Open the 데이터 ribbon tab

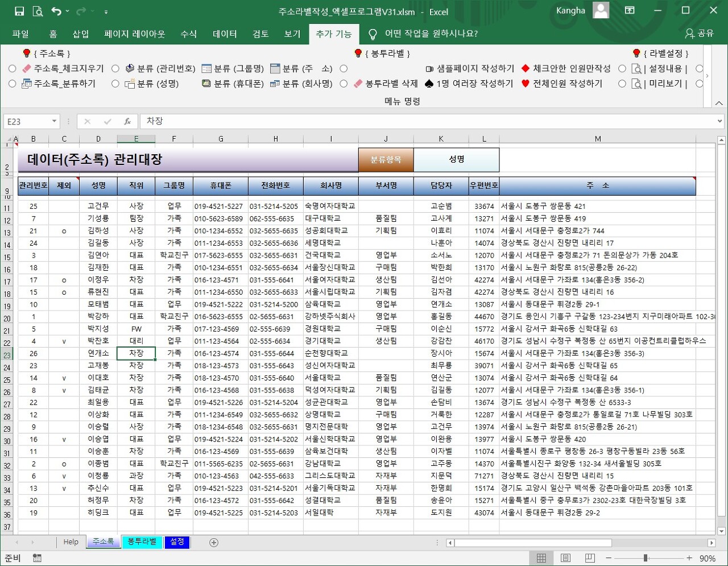(225, 34)
